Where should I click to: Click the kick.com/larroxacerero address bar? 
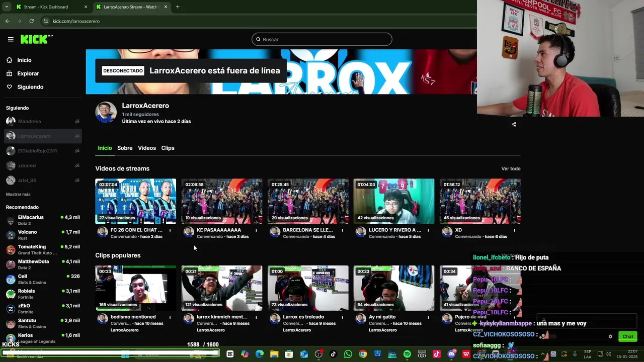tap(75, 21)
